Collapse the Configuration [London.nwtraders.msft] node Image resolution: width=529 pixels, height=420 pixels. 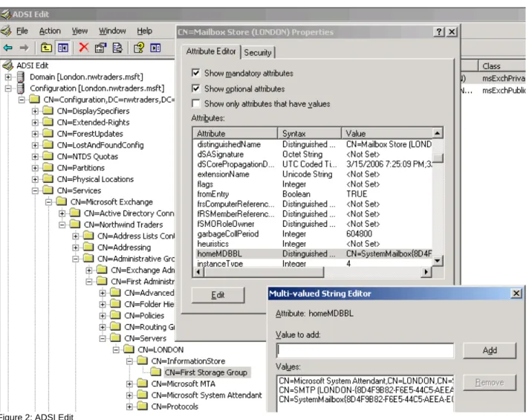[8, 88]
